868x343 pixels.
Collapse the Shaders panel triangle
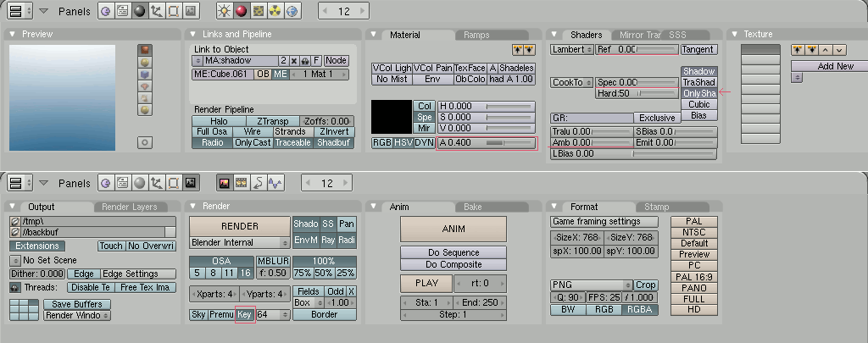554,35
